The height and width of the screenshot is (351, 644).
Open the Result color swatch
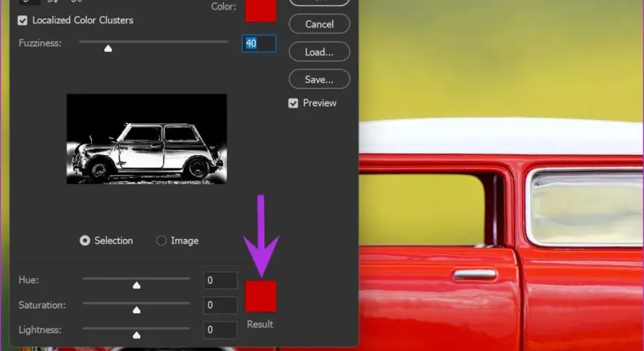tap(261, 296)
